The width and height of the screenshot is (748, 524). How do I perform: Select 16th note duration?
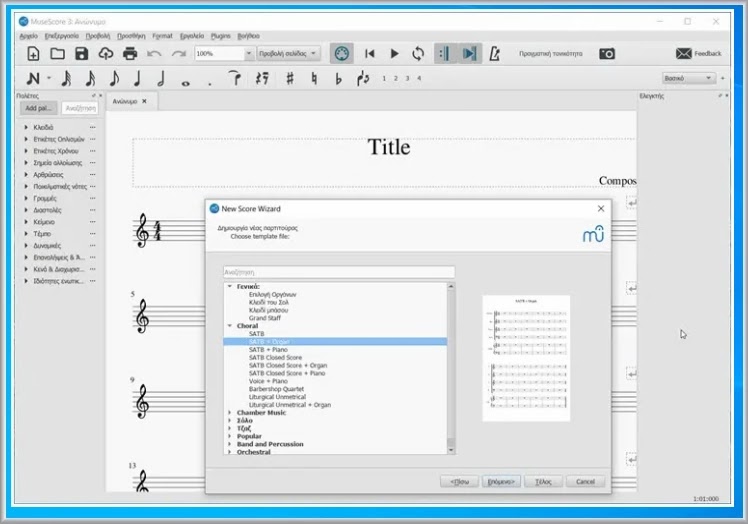coord(90,78)
